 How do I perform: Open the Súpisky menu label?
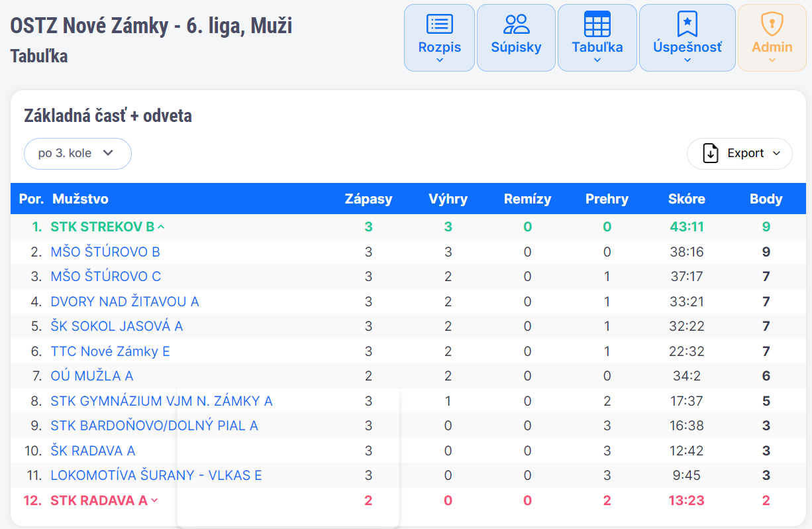coord(517,47)
